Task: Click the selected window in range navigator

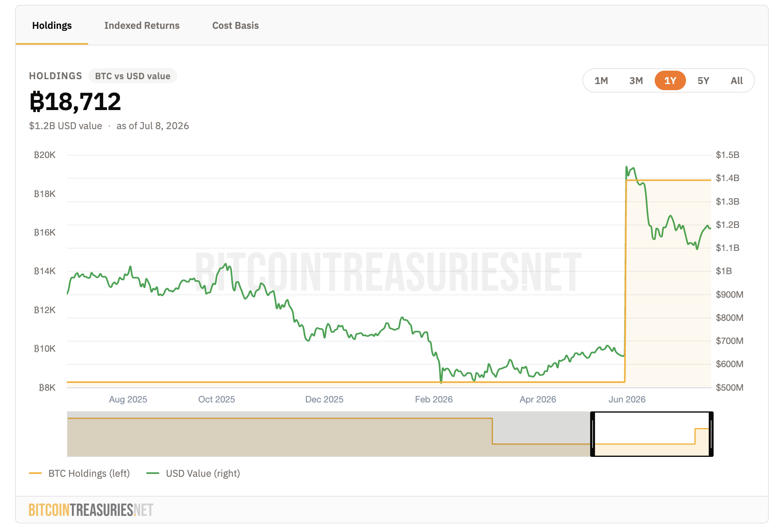Action: (x=652, y=434)
